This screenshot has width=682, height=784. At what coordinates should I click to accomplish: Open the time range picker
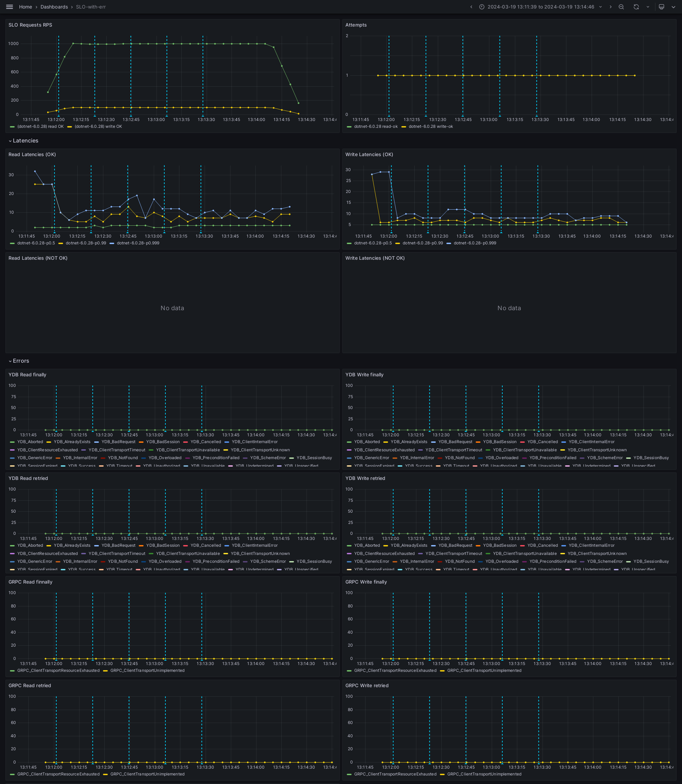pos(540,7)
